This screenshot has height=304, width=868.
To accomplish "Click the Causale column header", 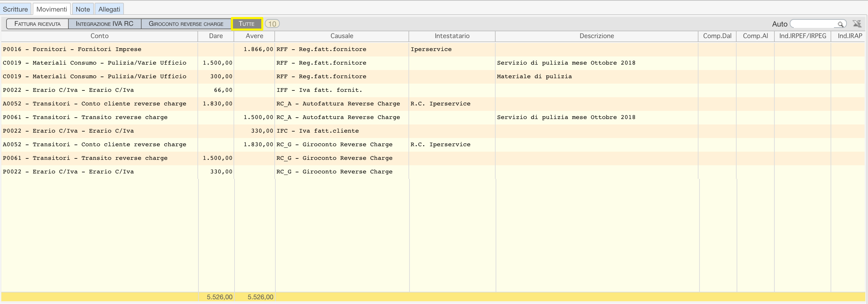I will 342,36.
